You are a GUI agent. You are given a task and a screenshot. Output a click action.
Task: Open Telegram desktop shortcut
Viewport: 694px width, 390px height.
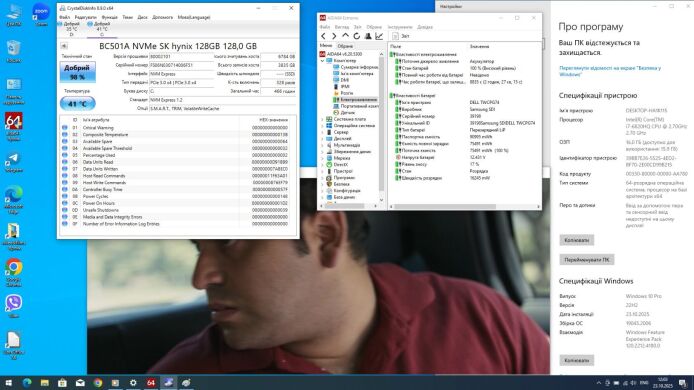coord(14,162)
